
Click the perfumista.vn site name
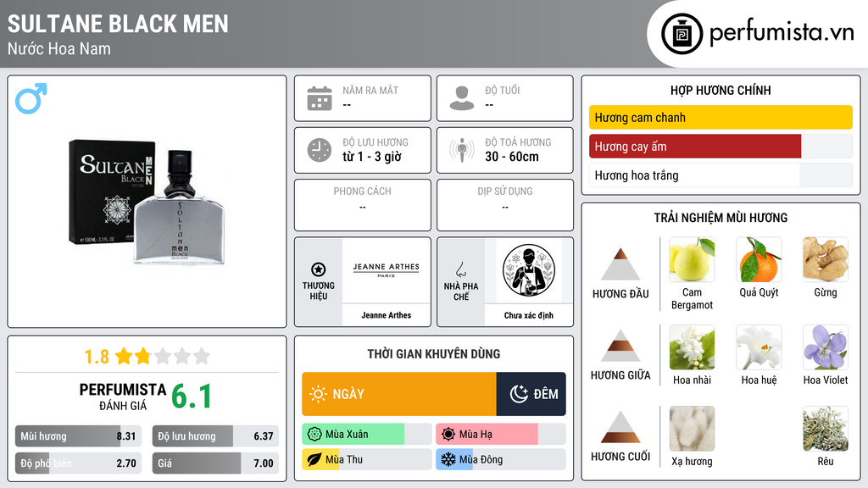tap(782, 32)
